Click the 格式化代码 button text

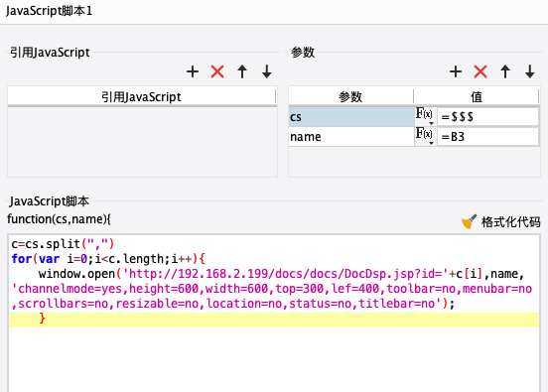[x=511, y=222]
